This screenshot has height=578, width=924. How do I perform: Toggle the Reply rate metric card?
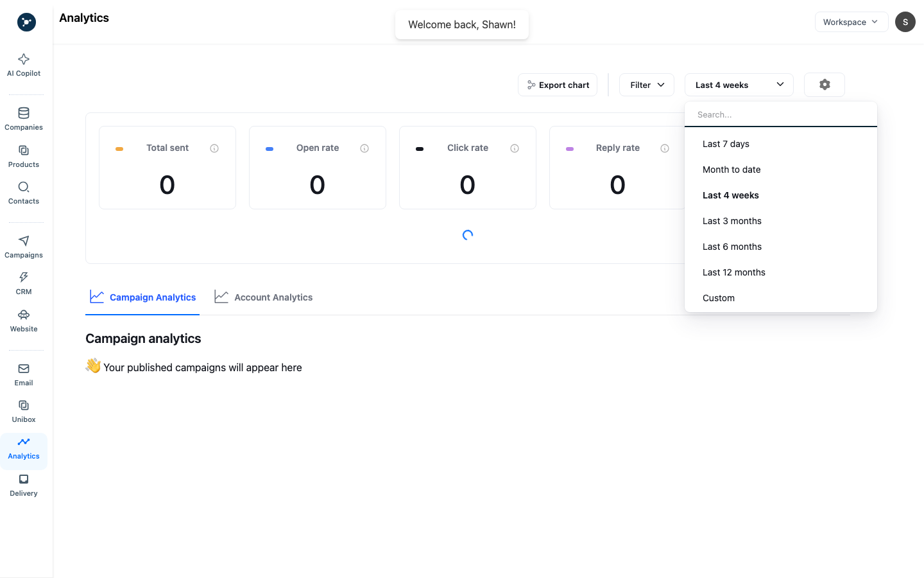[617, 168]
